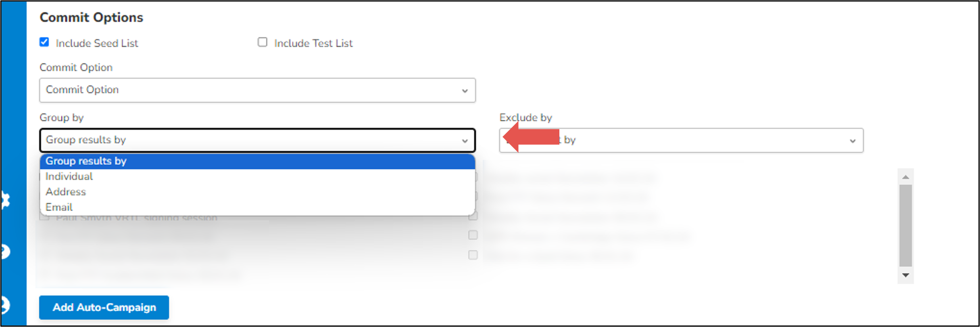
Task: Expand the Exclude by dropdown
Action: tap(681, 140)
